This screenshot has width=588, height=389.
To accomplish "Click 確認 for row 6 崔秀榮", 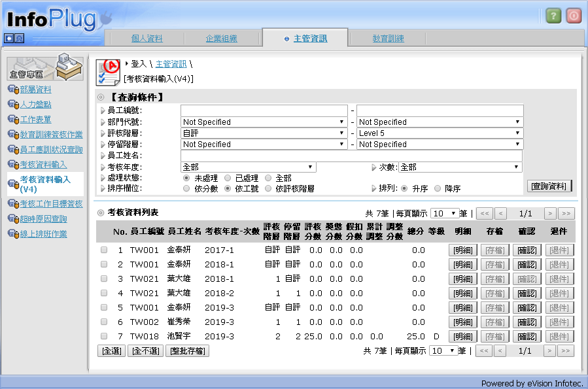I will pos(527,322).
